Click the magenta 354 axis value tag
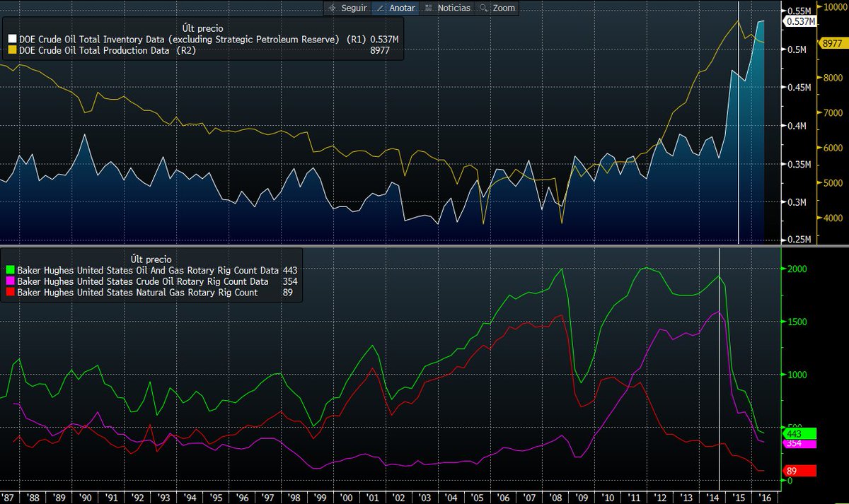The width and height of the screenshot is (849, 504). point(798,444)
